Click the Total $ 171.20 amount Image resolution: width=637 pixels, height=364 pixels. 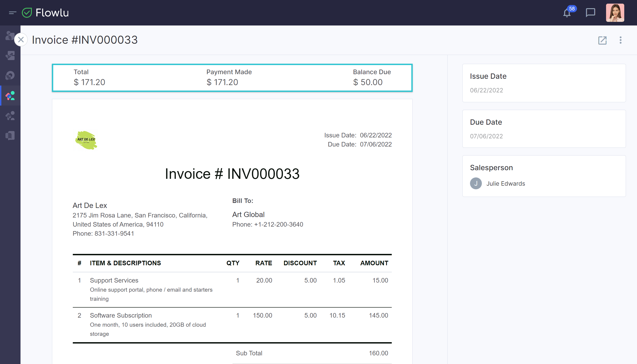[x=89, y=82]
